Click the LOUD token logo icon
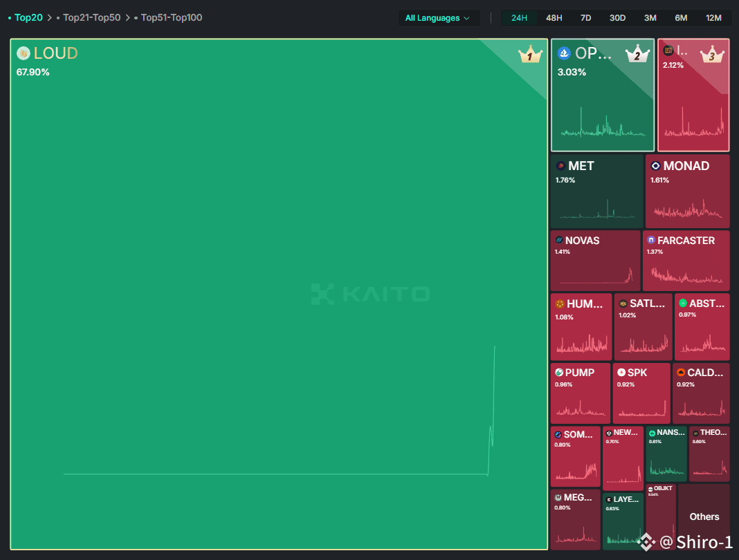Screen dimensions: 739x560 [x=23, y=53]
